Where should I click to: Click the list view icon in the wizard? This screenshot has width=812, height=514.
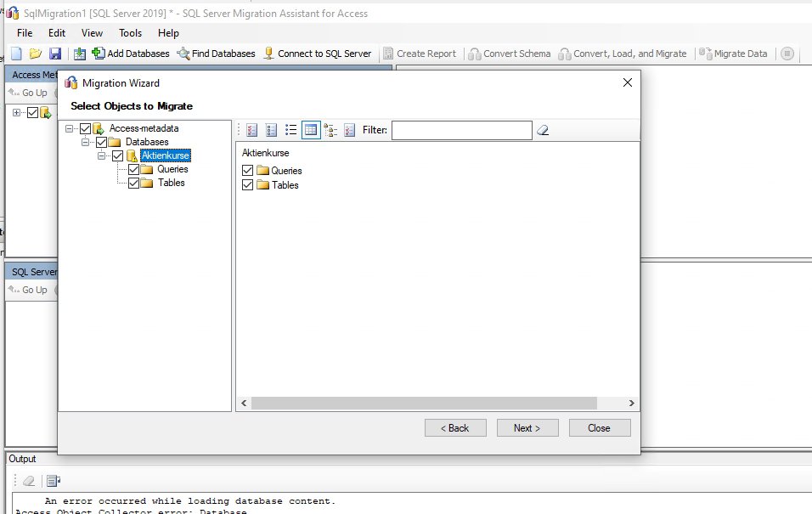pyautogui.click(x=290, y=129)
